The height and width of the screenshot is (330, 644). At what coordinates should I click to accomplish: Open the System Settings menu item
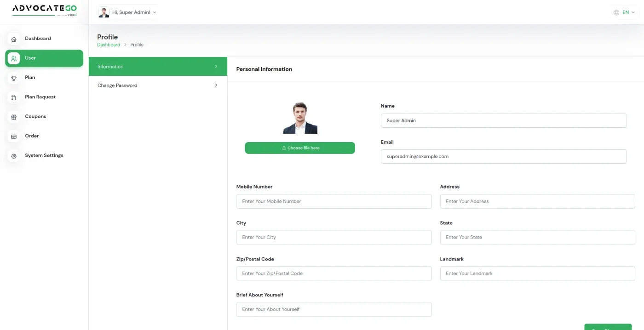click(x=44, y=156)
